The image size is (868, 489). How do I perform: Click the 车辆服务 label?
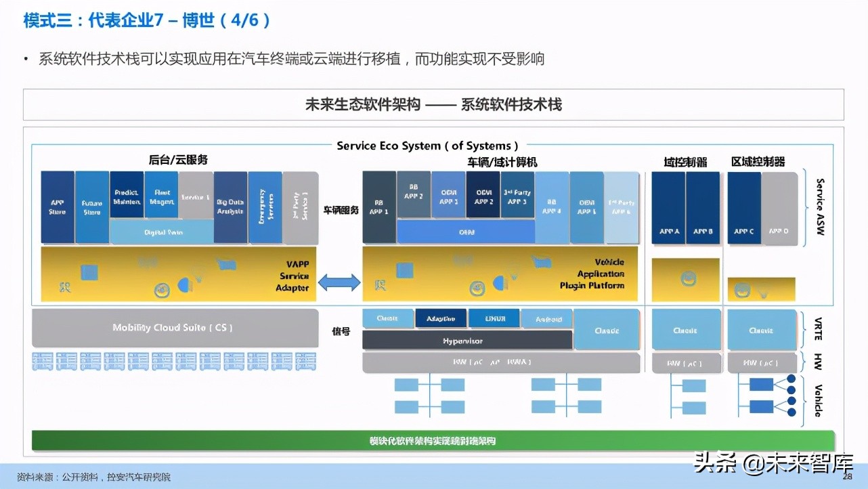pos(341,210)
